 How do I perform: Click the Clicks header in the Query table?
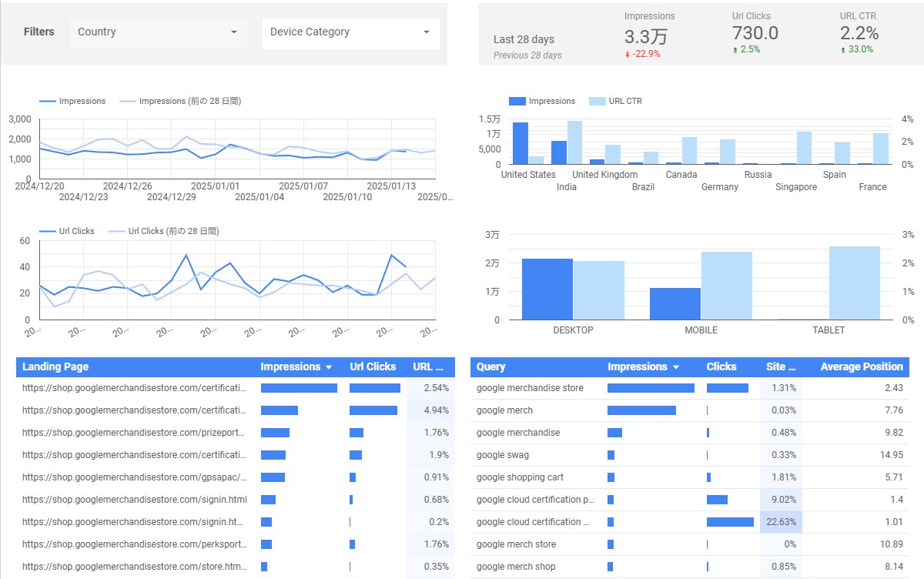tap(721, 366)
